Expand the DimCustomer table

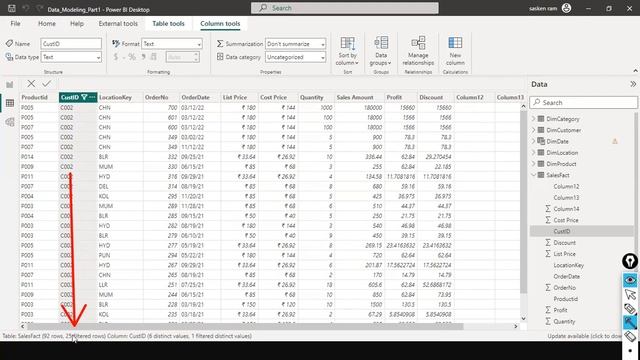tap(533, 130)
